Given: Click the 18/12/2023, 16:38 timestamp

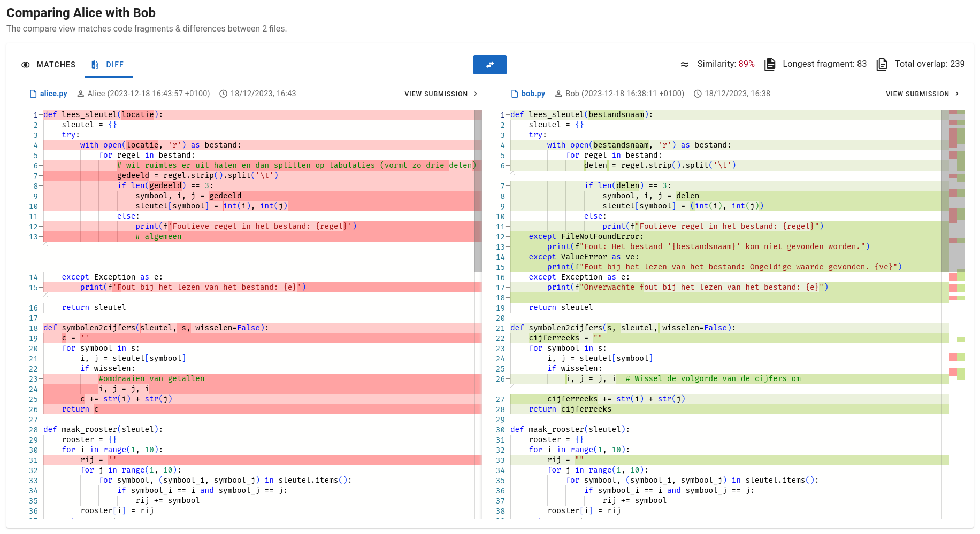Looking at the screenshot, I should (x=737, y=94).
